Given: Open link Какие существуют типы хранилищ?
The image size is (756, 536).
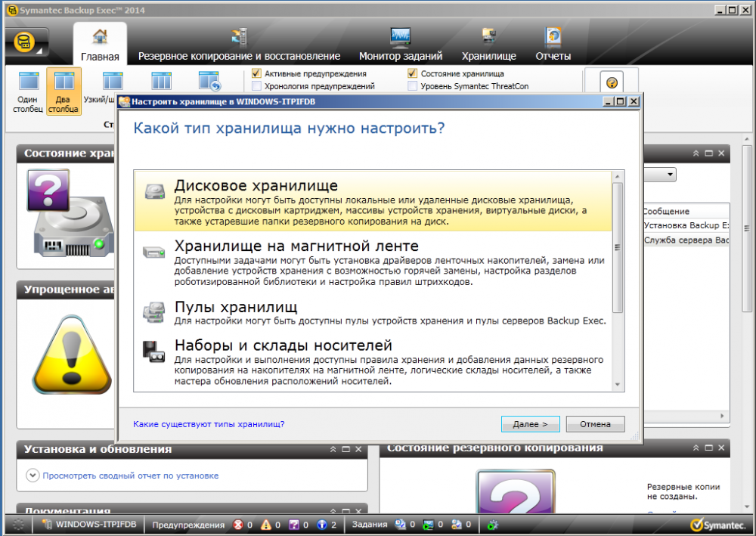Looking at the screenshot, I should [x=209, y=424].
